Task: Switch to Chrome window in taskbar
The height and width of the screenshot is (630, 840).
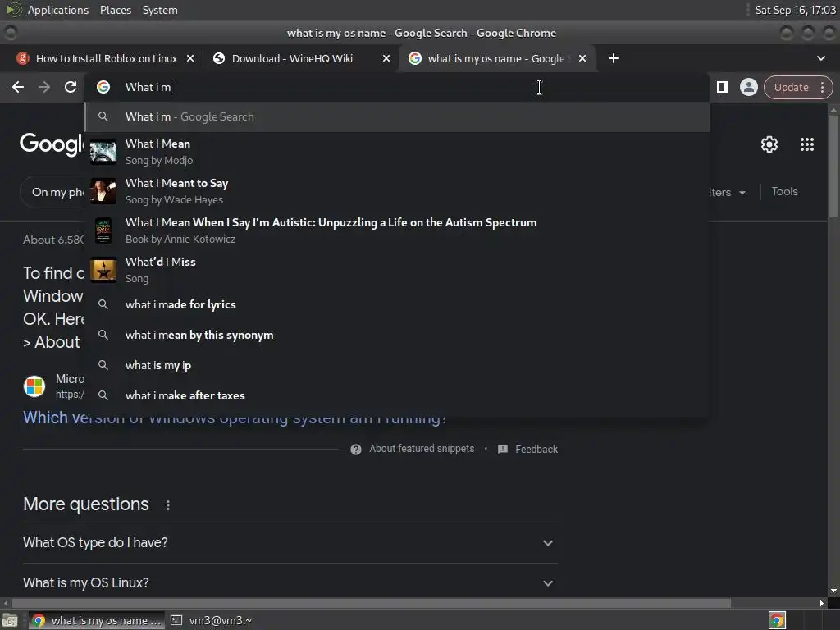Action: coord(97,621)
